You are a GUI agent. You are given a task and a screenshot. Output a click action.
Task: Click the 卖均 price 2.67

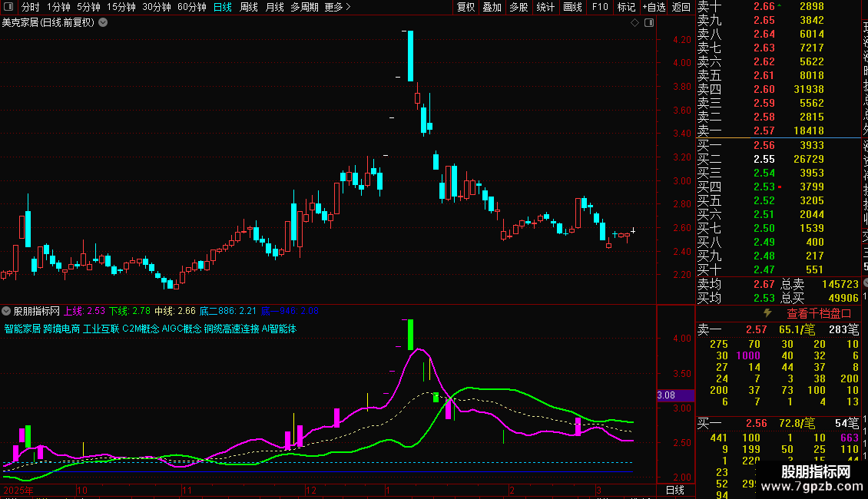(764, 284)
